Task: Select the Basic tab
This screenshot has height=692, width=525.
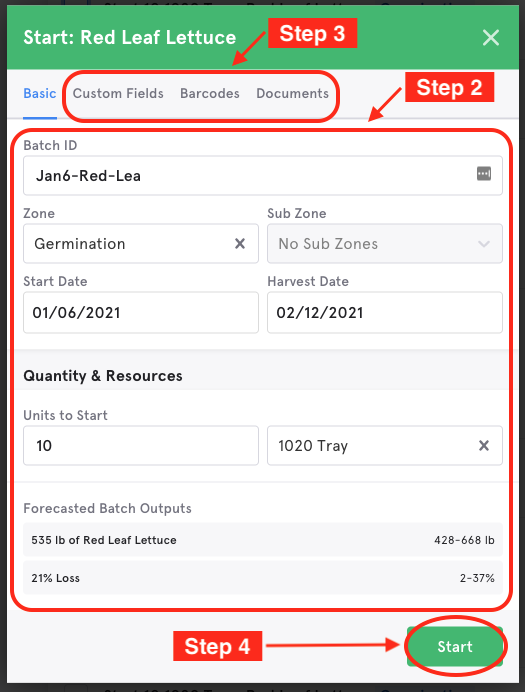Action: pos(40,94)
